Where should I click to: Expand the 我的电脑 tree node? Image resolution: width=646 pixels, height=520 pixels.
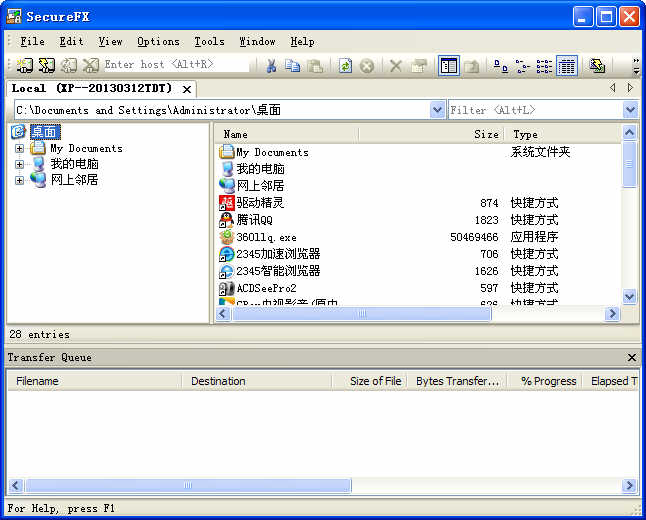tap(19, 164)
